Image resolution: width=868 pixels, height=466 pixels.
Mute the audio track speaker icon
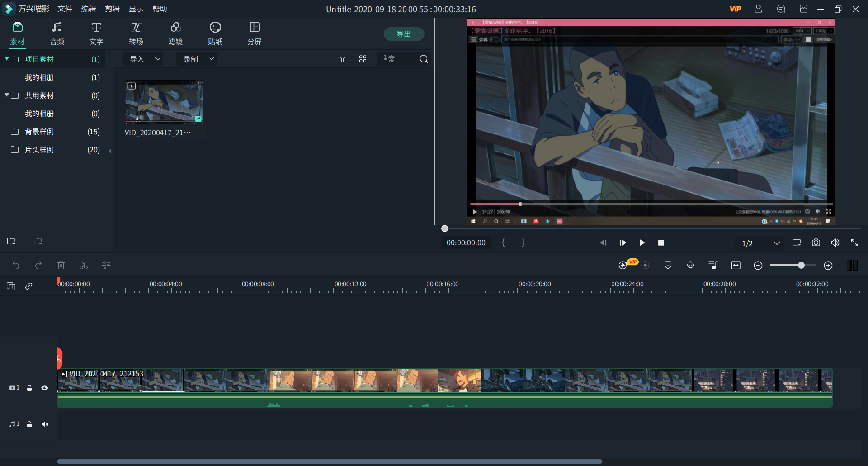coord(44,424)
